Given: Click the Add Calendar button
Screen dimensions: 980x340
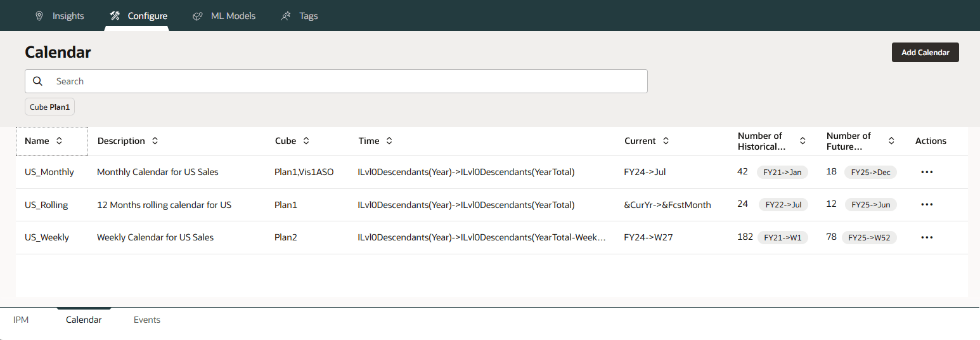Looking at the screenshot, I should (x=925, y=53).
